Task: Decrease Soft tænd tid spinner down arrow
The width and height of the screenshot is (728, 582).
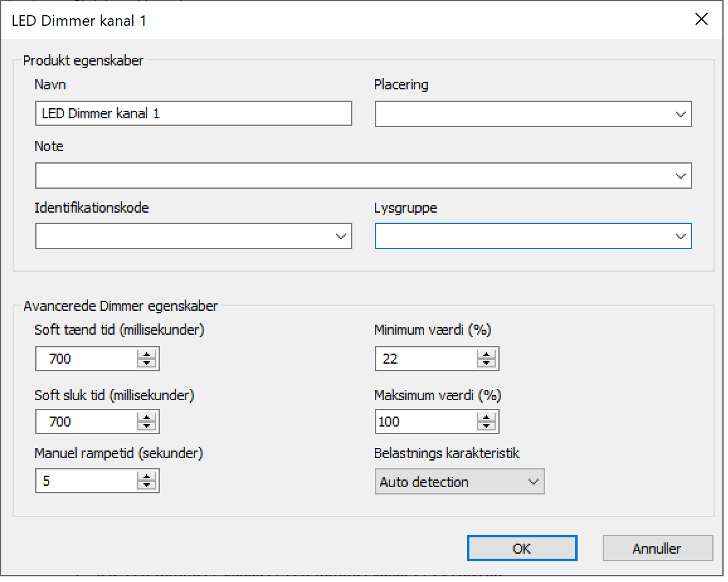Action: pyautogui.click(x=147, y=363)
